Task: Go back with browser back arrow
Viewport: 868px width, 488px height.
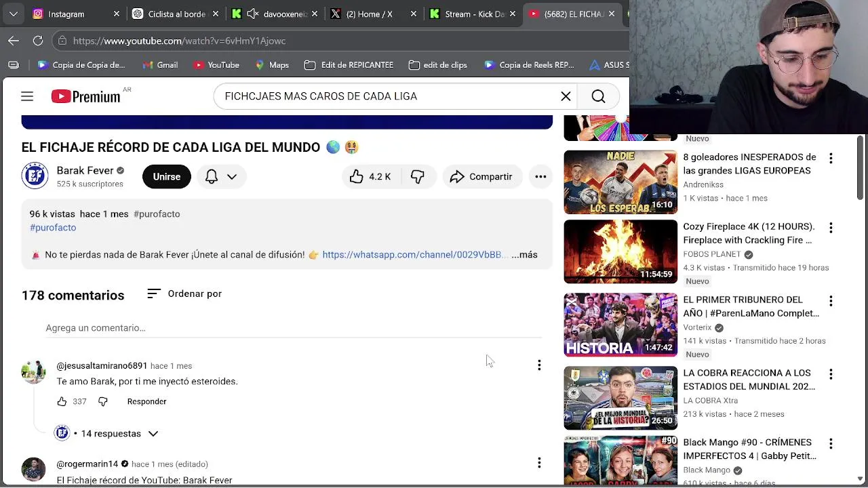Action: (14, 41)
